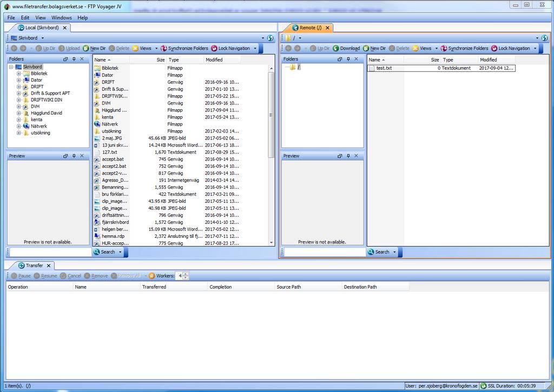Open the File menu
The height and width of the screenshot is (392, 554).
[x=11, y=18]
